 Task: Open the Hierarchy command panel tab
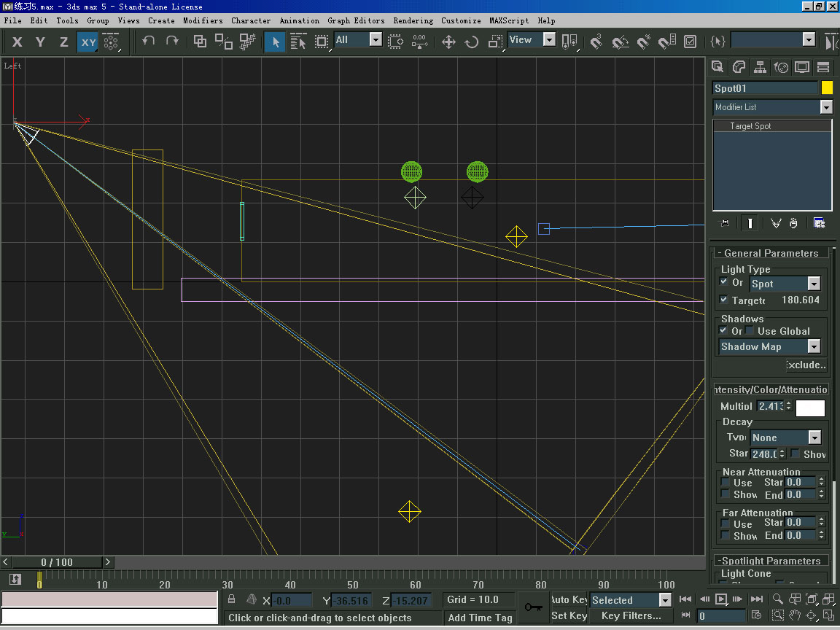click(x=760, y=67)
